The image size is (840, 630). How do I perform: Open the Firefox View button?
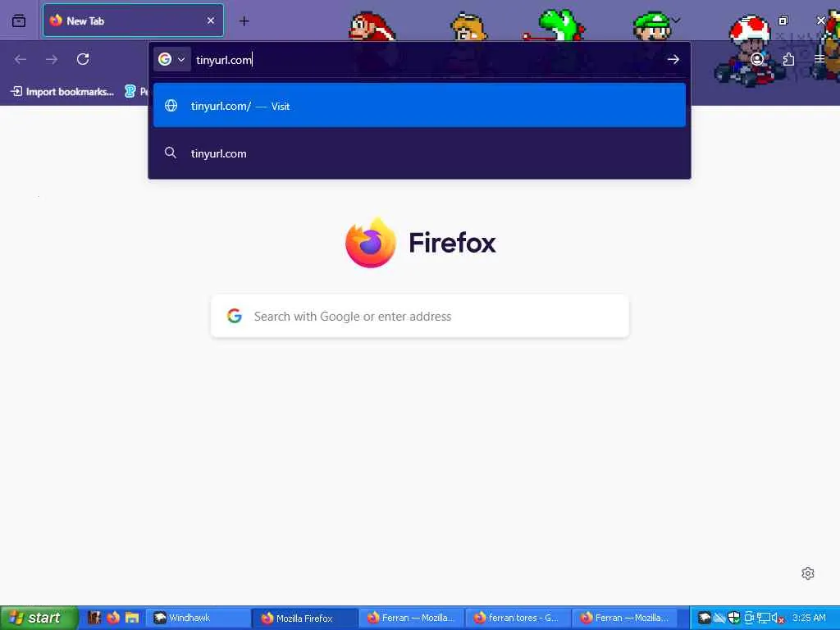(19, 21)
